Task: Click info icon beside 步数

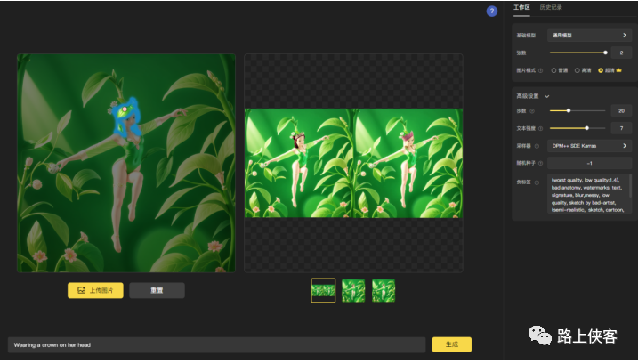Action: click(x=532, y=110)
